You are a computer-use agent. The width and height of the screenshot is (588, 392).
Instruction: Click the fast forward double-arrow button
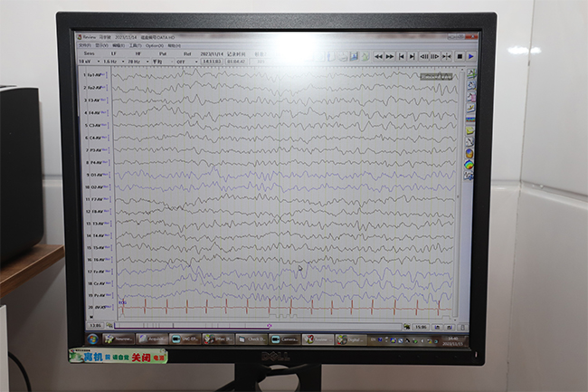(390, 56)
